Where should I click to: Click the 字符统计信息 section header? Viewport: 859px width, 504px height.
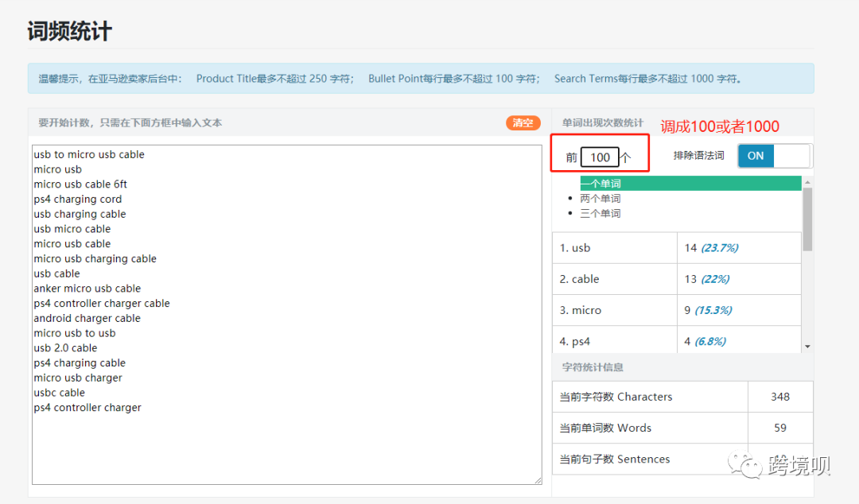point(593,367)
